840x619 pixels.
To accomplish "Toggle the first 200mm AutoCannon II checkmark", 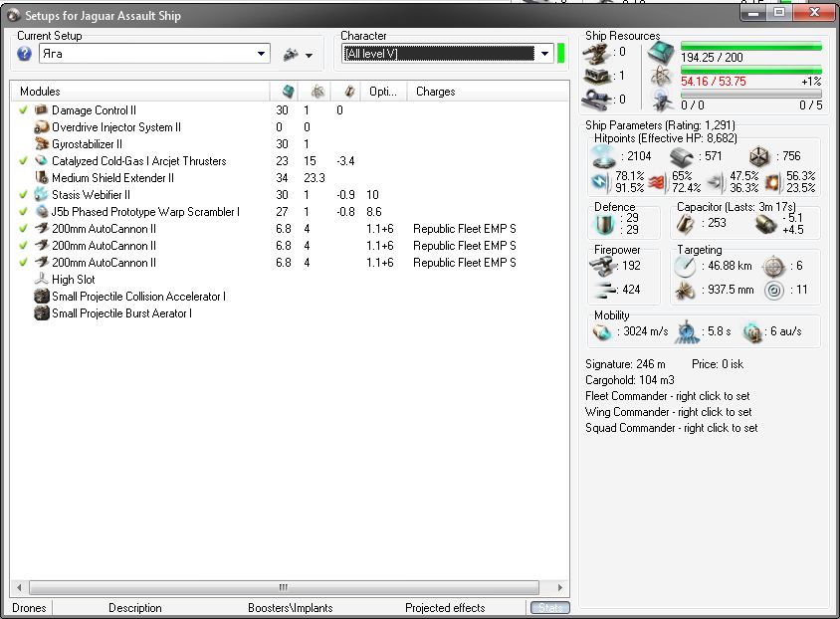I will [x=23, y=228].
